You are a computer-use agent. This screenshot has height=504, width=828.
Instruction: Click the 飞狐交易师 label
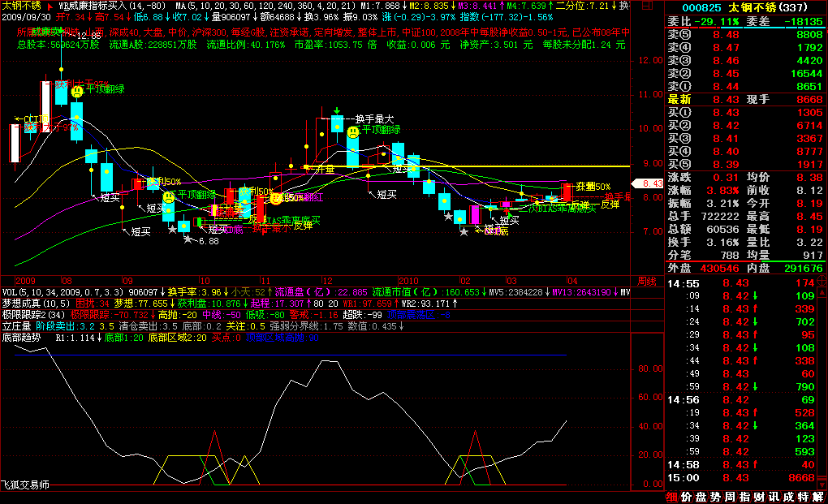(25, 485)
